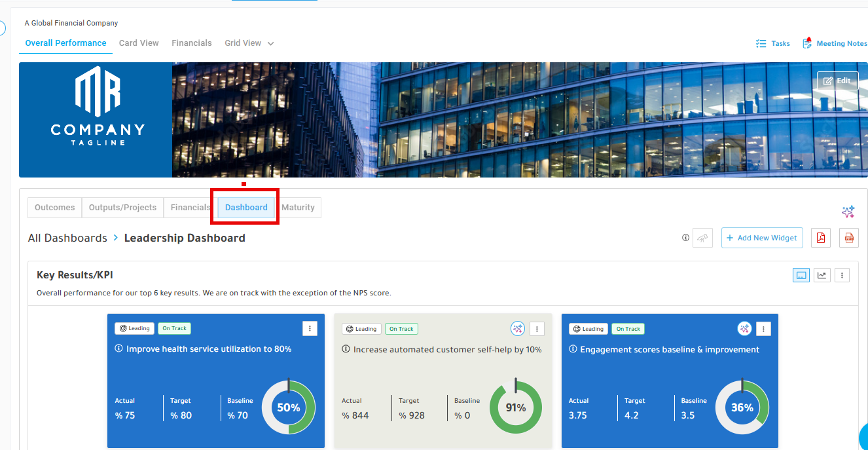Image resolution: width=868 pixels, height=450 pixels.
Task: Click Actual value % 75
Action: (125, 415)
